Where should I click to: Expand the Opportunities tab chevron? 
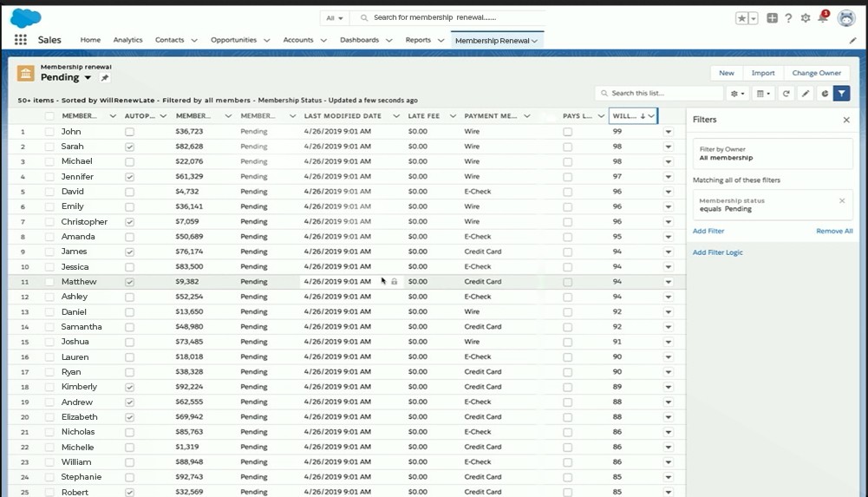point(267,41)
